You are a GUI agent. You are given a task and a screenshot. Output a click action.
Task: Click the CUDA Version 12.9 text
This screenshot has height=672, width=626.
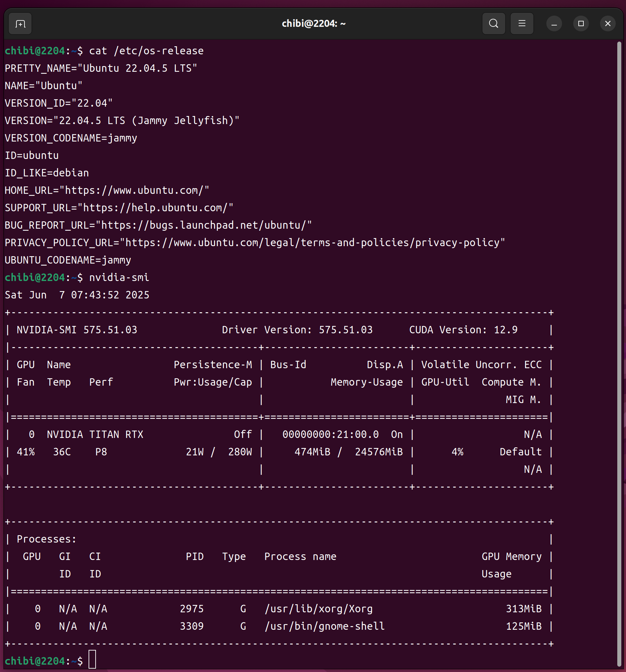463,330
